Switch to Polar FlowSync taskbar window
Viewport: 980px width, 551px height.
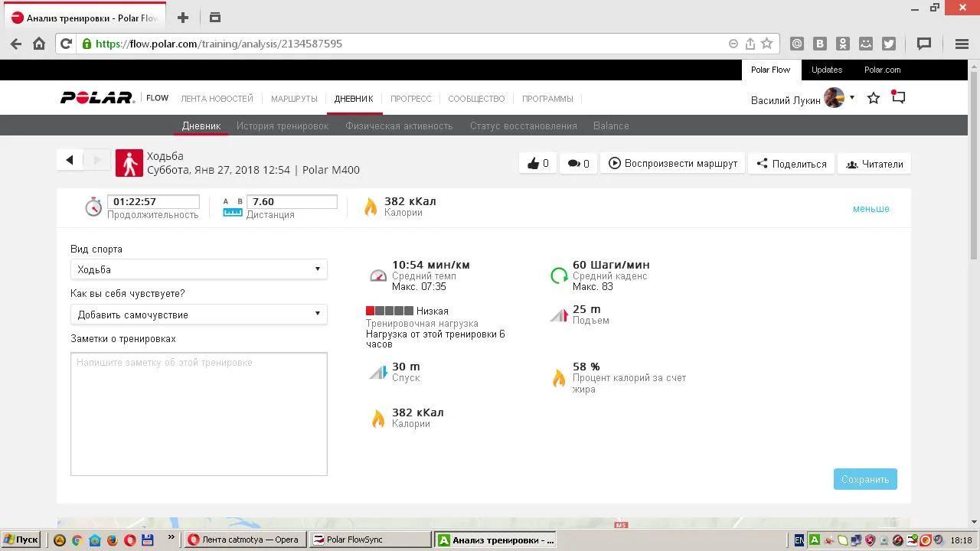point(371,540)
